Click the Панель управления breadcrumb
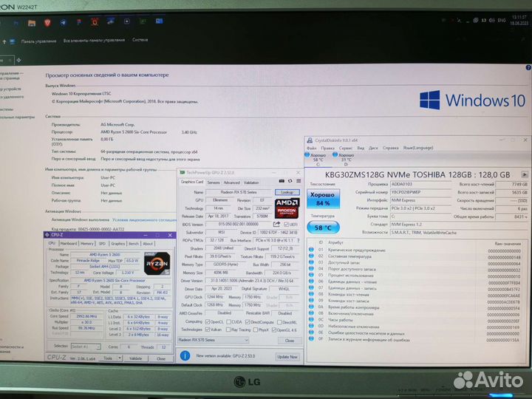532x399 pixels. coord(38,41)
